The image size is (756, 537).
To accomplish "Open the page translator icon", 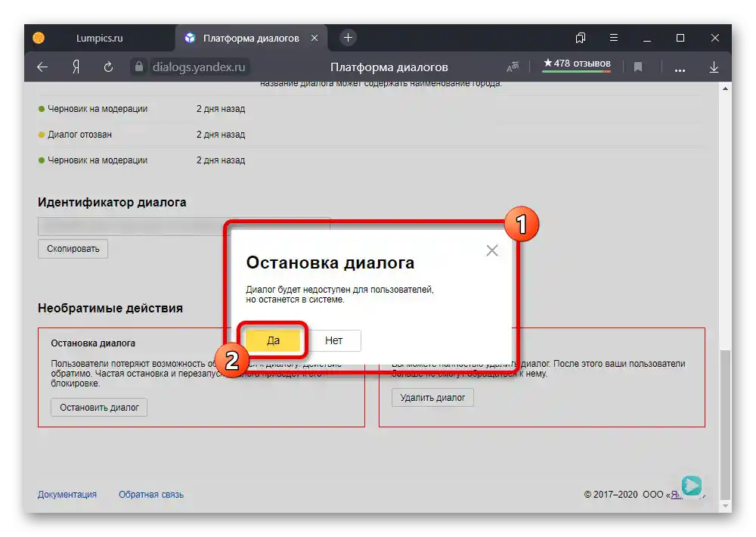I will [x=512, y=67].
